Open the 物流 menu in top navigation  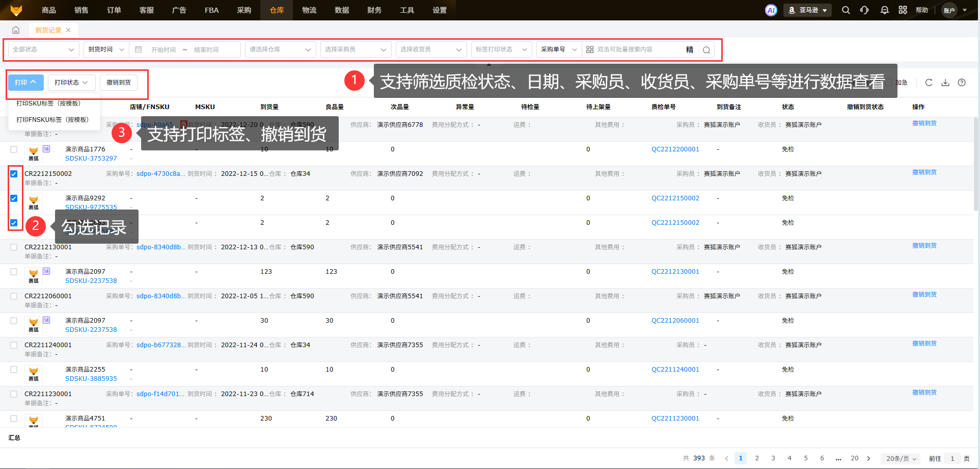tap(309, 10)
